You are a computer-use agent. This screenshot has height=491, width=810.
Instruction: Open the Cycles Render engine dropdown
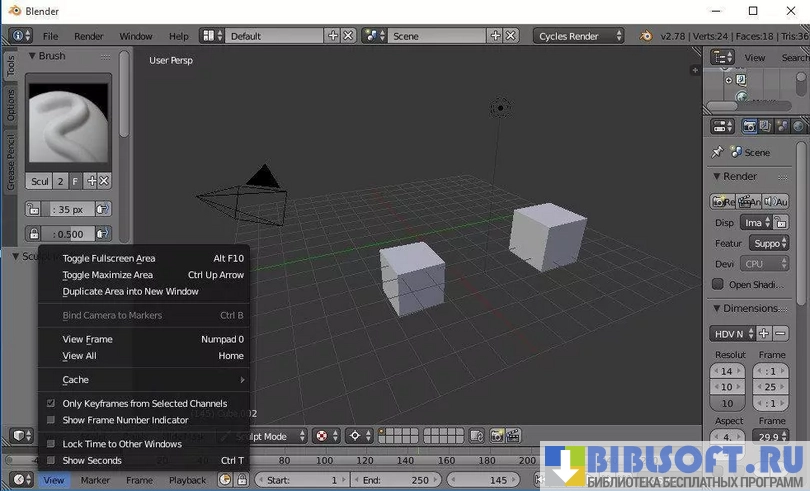[x=578, y=36]
